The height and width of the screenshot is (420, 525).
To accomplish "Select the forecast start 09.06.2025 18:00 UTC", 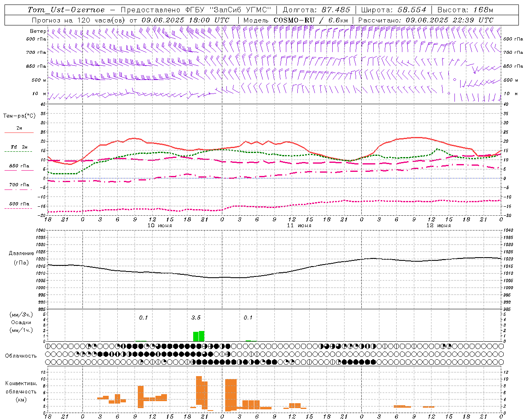I will (x=185, y=20).
